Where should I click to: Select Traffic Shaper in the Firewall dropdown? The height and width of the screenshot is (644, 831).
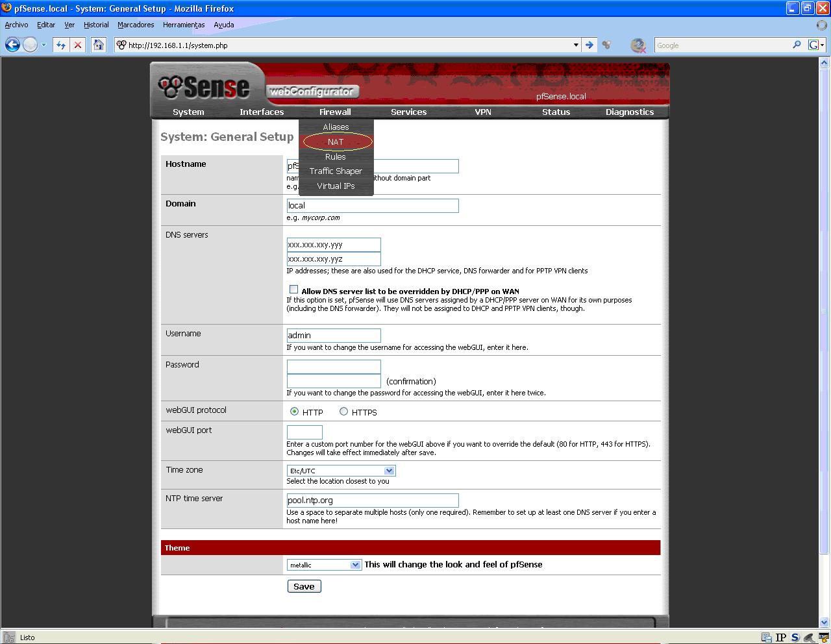tap(336, 171)
